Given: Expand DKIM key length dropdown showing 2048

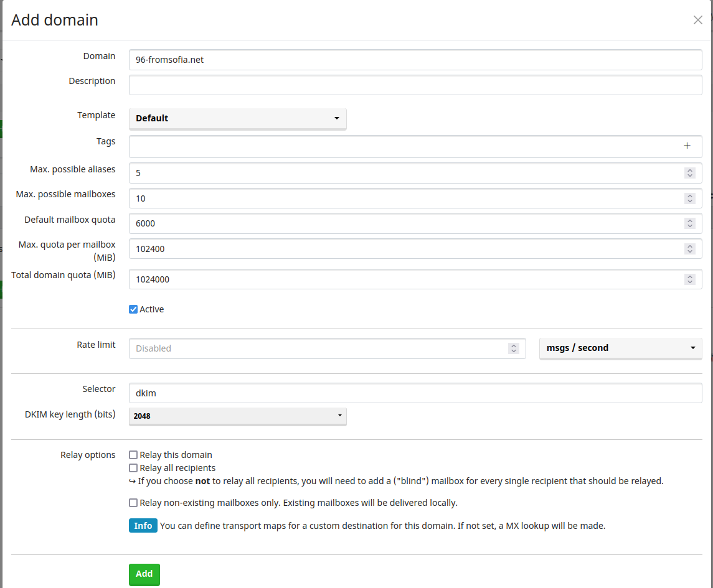Looking at the screenshot, I should 237,416.
